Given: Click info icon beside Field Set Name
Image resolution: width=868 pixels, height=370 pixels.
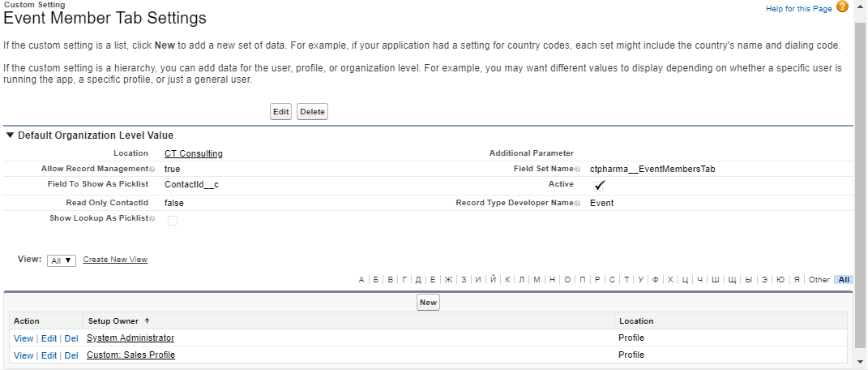Looking at the screenshot, I should [578, 169].
